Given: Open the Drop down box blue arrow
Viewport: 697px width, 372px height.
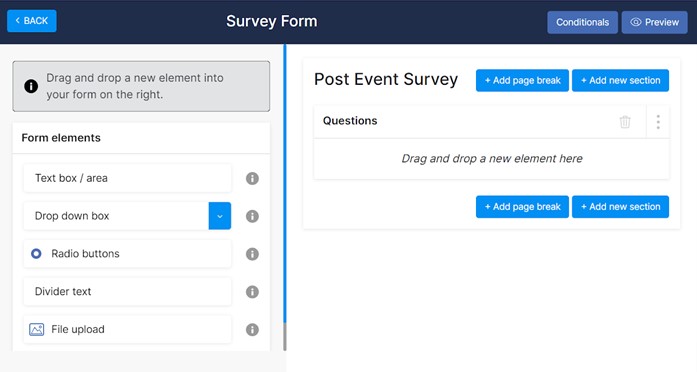Looking at the screenshot, I should (x=220, y=216).
